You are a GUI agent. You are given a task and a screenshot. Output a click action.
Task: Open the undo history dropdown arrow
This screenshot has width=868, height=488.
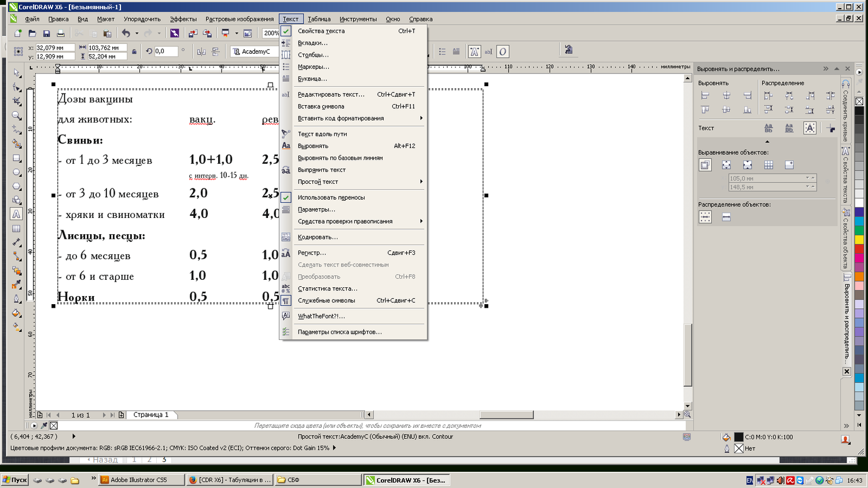(137, 34)
